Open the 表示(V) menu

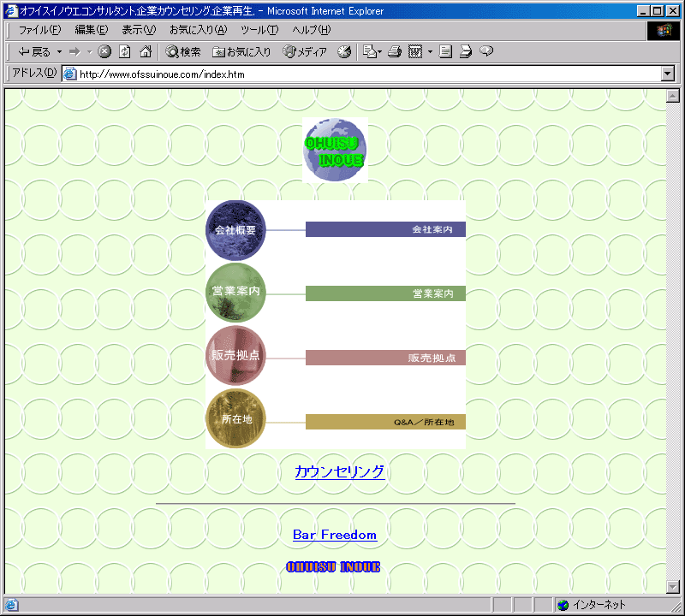(x=139, y=30)
